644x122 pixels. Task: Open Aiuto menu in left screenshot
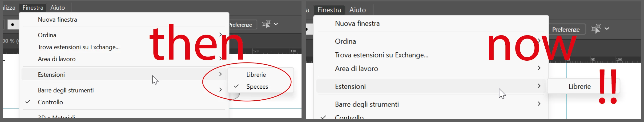pyautogui.click(x=58, y=8)
